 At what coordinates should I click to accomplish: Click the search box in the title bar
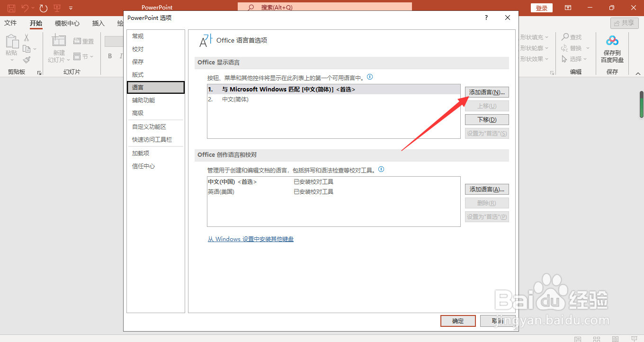[x=325, y=7]
